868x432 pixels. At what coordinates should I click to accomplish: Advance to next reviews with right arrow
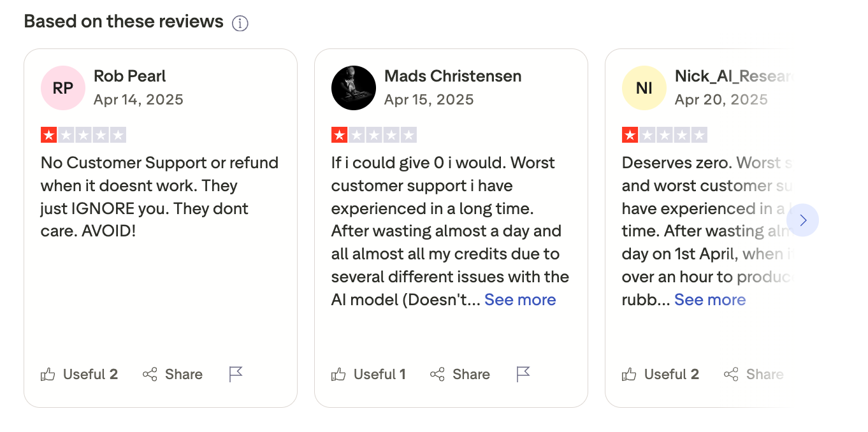point(802,220)
